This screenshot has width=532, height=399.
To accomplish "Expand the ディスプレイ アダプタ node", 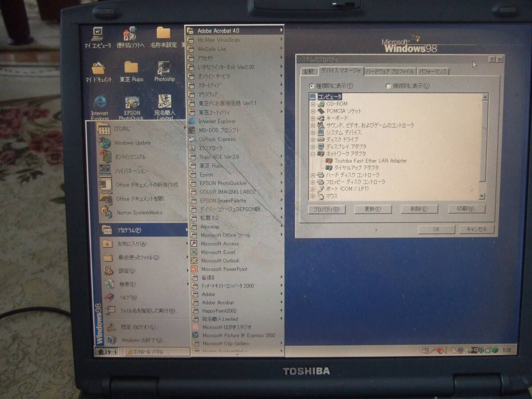I will 313,147.
